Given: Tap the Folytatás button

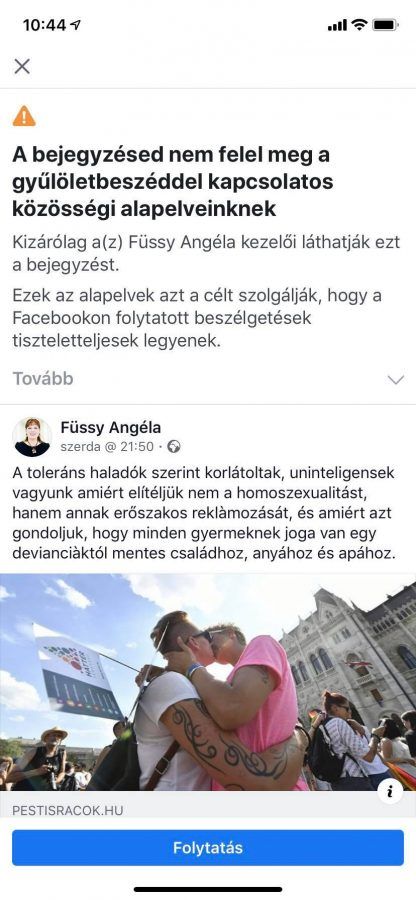Looking at the screenshot, I should click(208, 848).
